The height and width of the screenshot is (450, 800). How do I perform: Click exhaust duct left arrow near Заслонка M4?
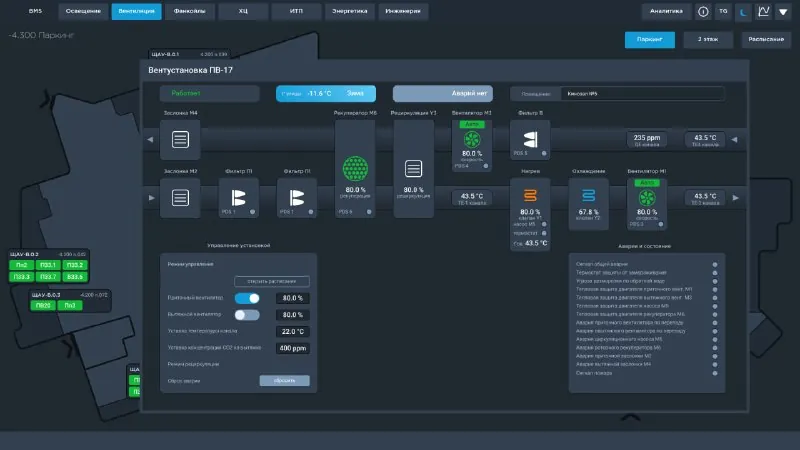pyautogui.click(x=150, y=139)
